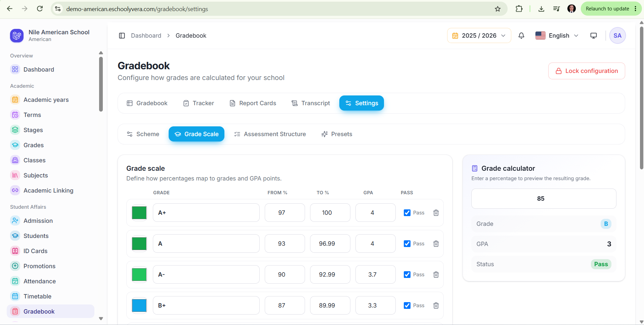
Task: Go to Terms in sidebar
Action: click(x=50, y=115)
